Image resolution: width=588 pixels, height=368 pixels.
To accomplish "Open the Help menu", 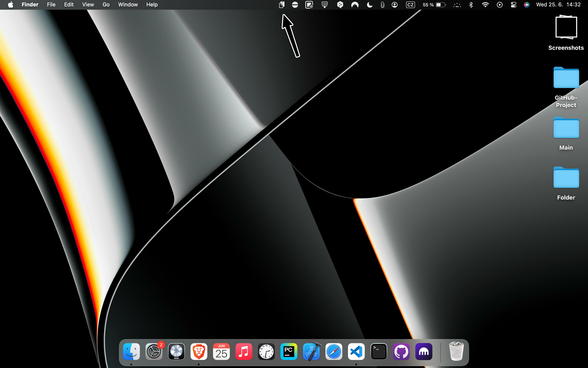I will coord(152,5).
